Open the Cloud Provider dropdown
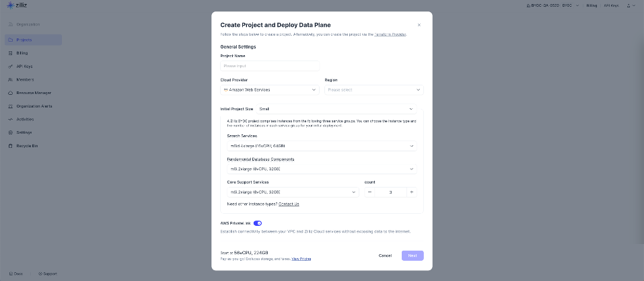This screenshot has height=281, width=644. 270,90
